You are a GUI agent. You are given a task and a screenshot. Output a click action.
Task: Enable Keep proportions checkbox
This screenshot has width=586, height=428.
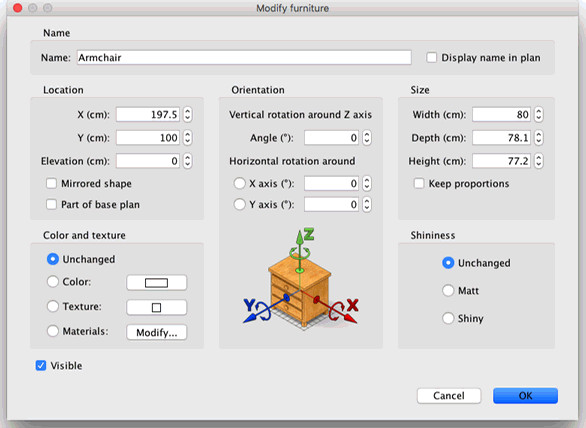tap(419, 184)
